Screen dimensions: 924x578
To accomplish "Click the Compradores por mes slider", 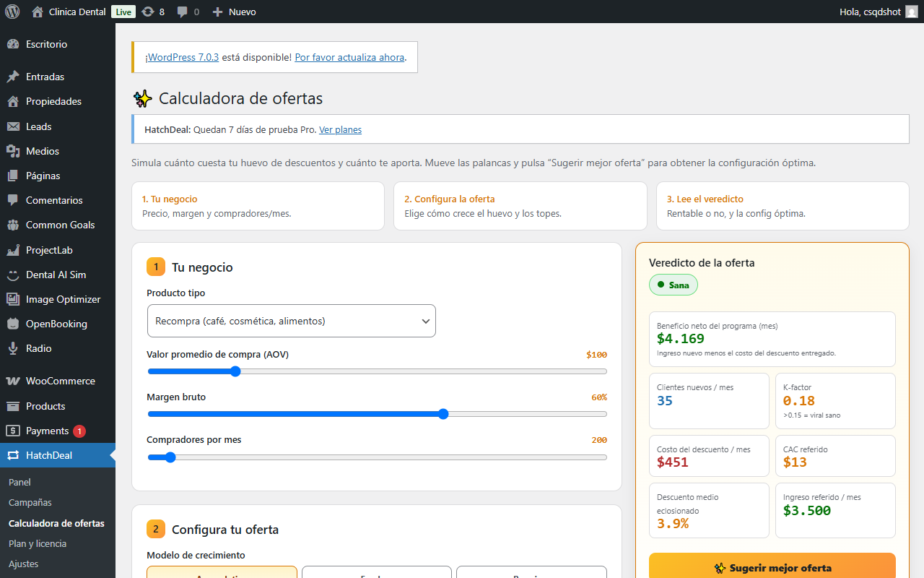I will coord(377,457).
